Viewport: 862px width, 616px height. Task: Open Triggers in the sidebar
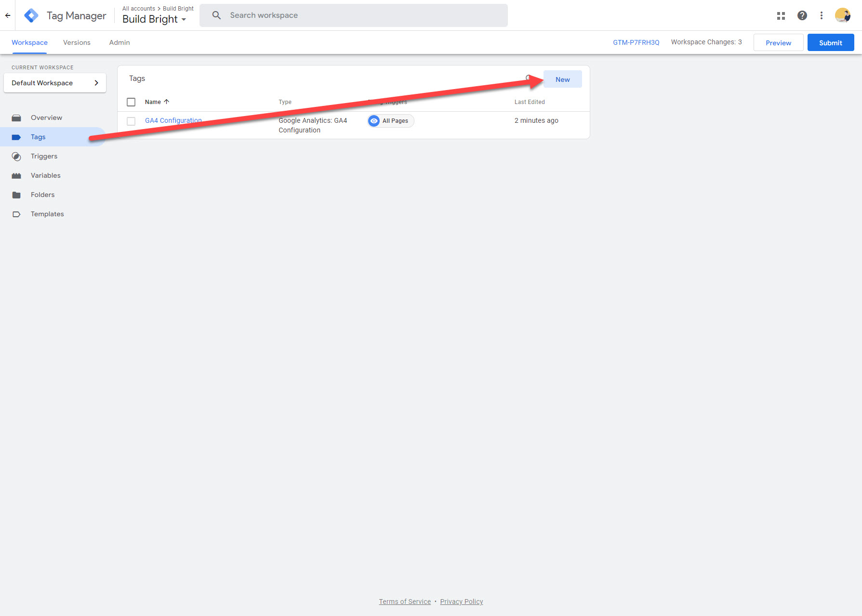pos(44,156)
